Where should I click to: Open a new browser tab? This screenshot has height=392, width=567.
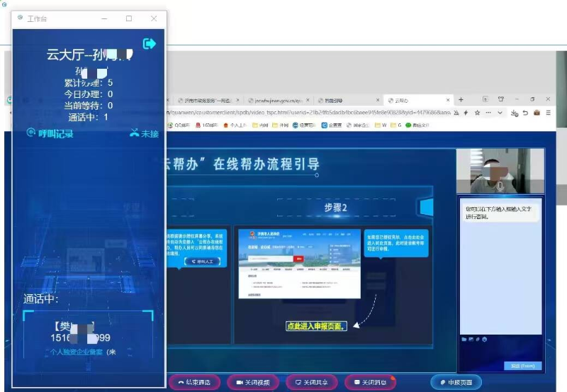[x=461, y=100]
